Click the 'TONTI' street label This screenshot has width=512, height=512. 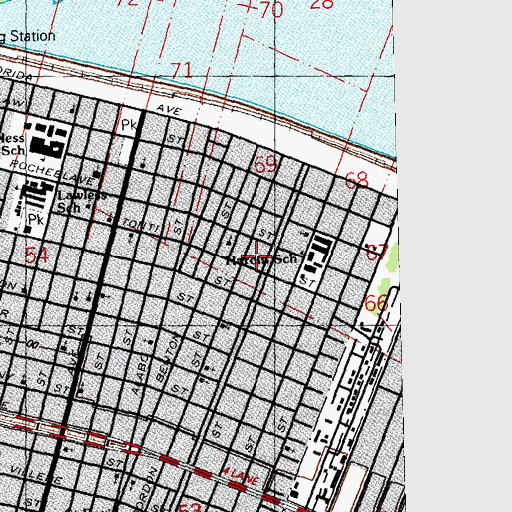point(141,225)
